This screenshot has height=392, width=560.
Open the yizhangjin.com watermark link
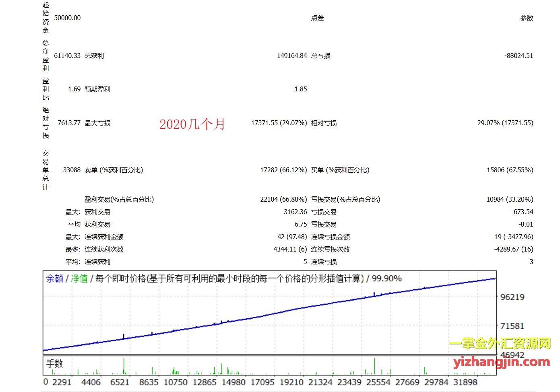tap(501, 362)
